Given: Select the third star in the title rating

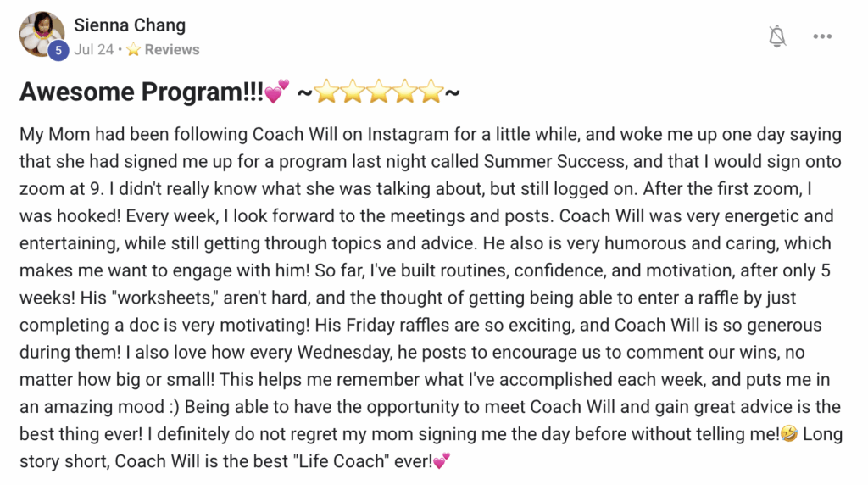Looking at the screenshot, I should point(379,92).
